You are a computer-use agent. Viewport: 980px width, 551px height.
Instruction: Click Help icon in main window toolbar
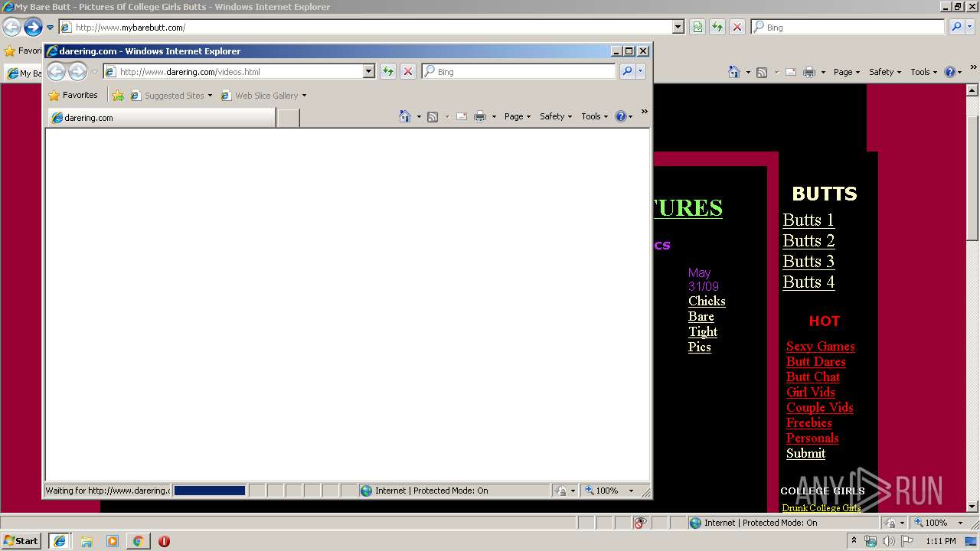[x=950, y=72]
